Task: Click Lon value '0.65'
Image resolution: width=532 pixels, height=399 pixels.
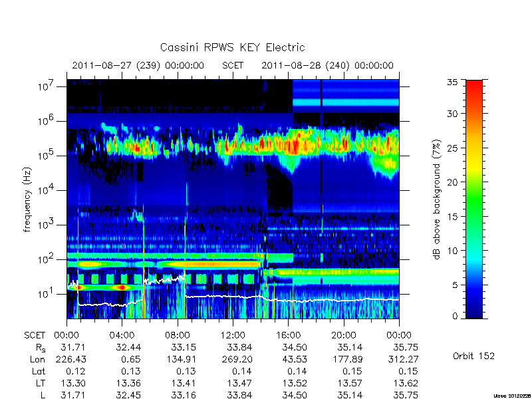Action: coord(131,359)
